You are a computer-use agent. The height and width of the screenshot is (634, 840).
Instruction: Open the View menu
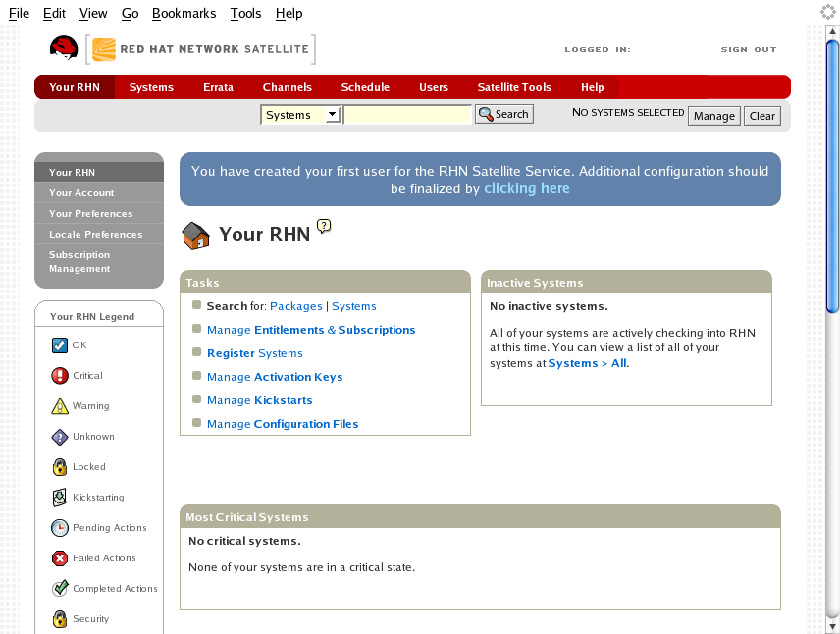coord(93,13)
